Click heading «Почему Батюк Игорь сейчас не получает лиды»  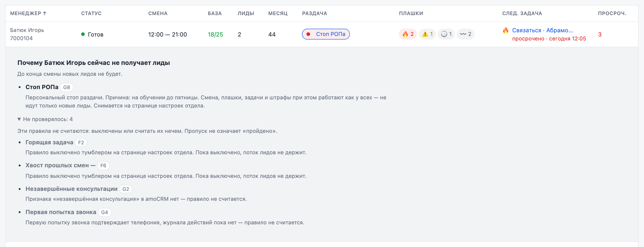click(x=94, y=63)
